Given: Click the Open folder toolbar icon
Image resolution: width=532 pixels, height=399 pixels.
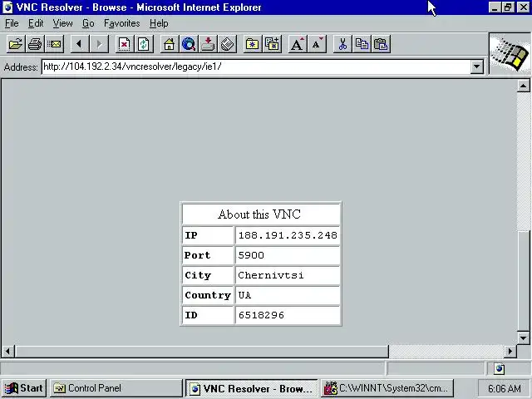Looking at the screenshot, I should [x=16, y=44].
